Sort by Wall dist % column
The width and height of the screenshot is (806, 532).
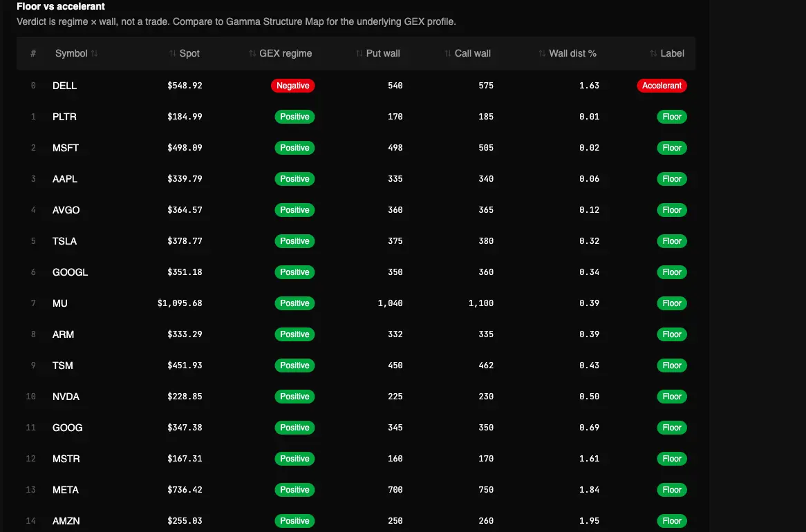pyautogui.click(x=568, y=53)
